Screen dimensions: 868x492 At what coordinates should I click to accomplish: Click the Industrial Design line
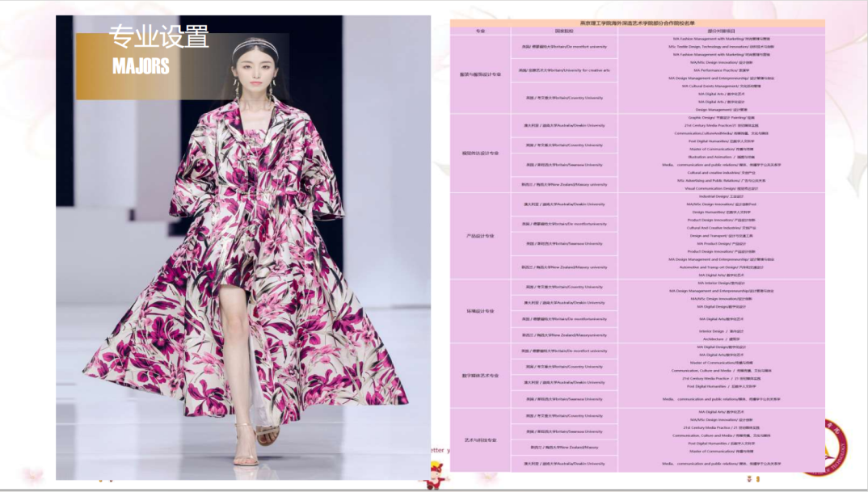coord(721,196)
